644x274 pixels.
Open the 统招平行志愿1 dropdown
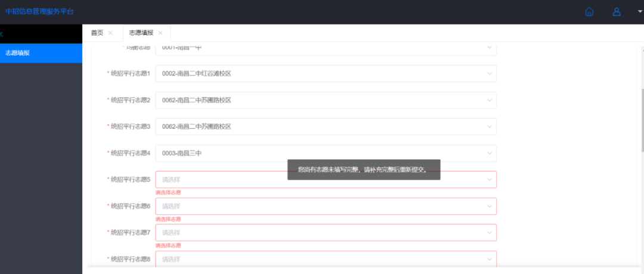coord(326,73)
